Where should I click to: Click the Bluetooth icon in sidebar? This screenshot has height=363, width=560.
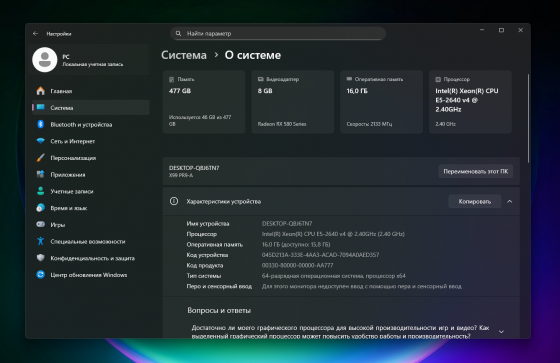coord(41,124)
